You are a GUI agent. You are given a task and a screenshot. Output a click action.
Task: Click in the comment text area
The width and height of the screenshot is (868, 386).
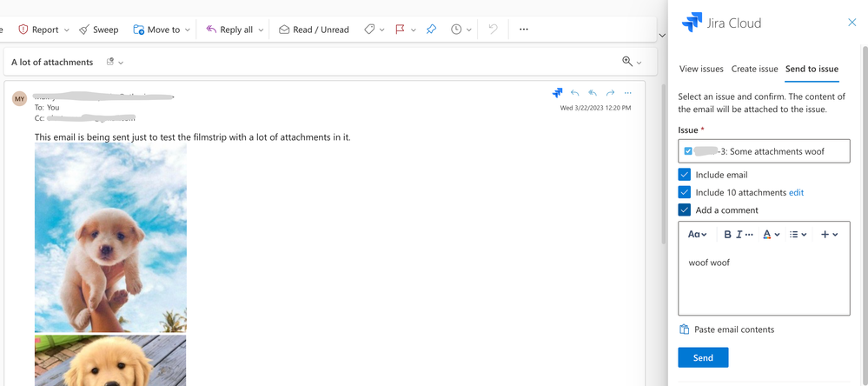764,282
